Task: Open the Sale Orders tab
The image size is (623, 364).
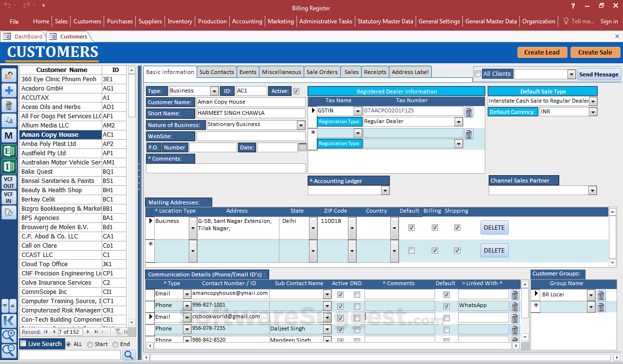Action: point(322,72)
